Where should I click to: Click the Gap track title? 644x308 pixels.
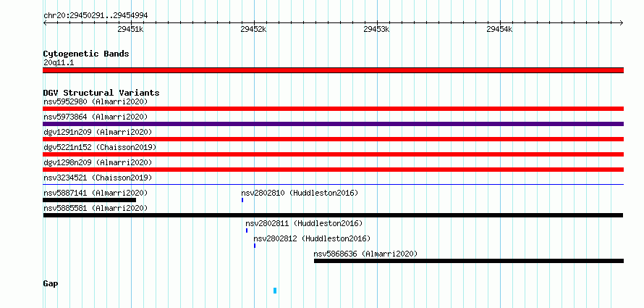[51, 283]
